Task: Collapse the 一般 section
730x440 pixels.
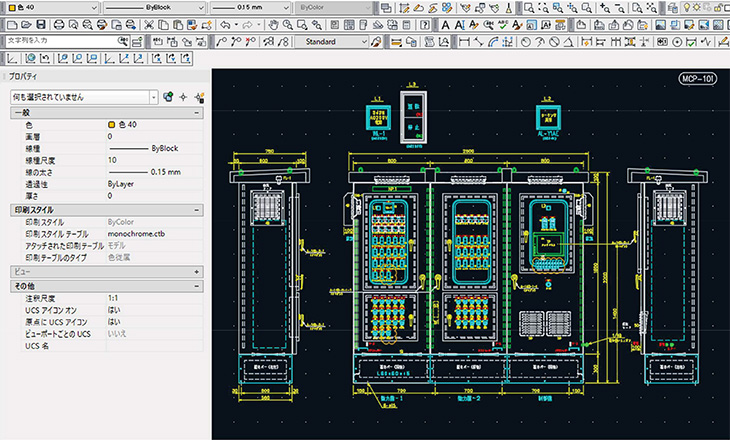Action: coord(196,113)
